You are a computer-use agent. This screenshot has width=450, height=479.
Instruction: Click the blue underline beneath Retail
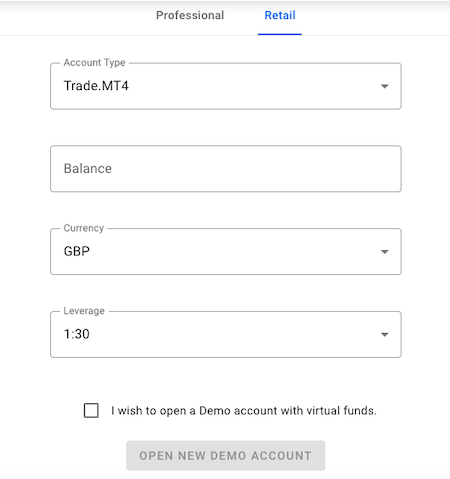click(x=280, y=34)
